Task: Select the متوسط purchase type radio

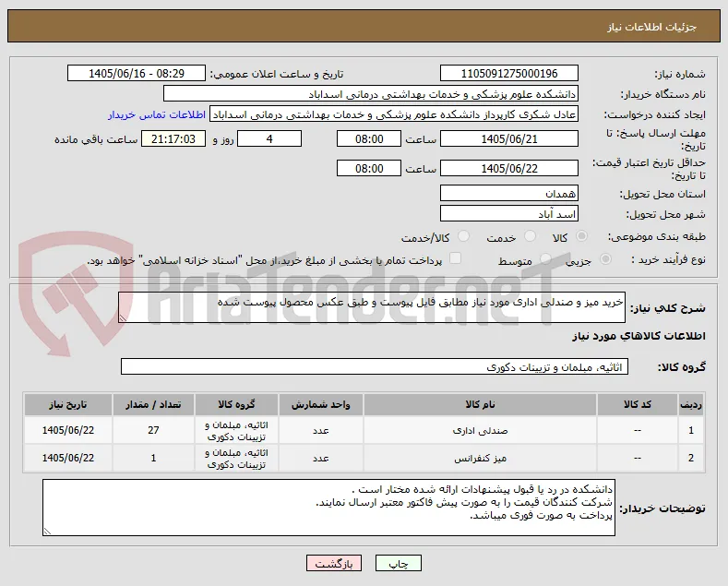Action: coord(545,259)
